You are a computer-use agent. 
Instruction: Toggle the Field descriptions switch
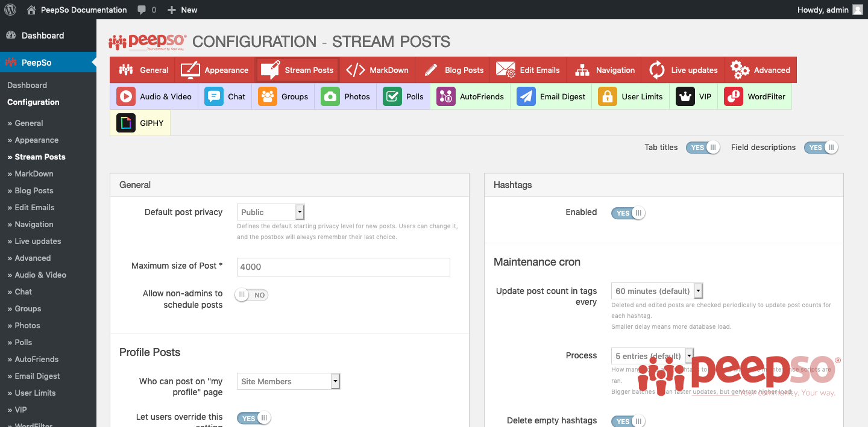click(x=821, y=148)
